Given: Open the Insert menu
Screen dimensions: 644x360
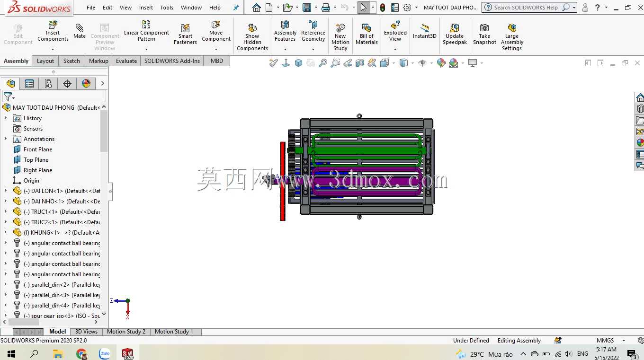Looking at the screenshot, I should pos(146,8).
